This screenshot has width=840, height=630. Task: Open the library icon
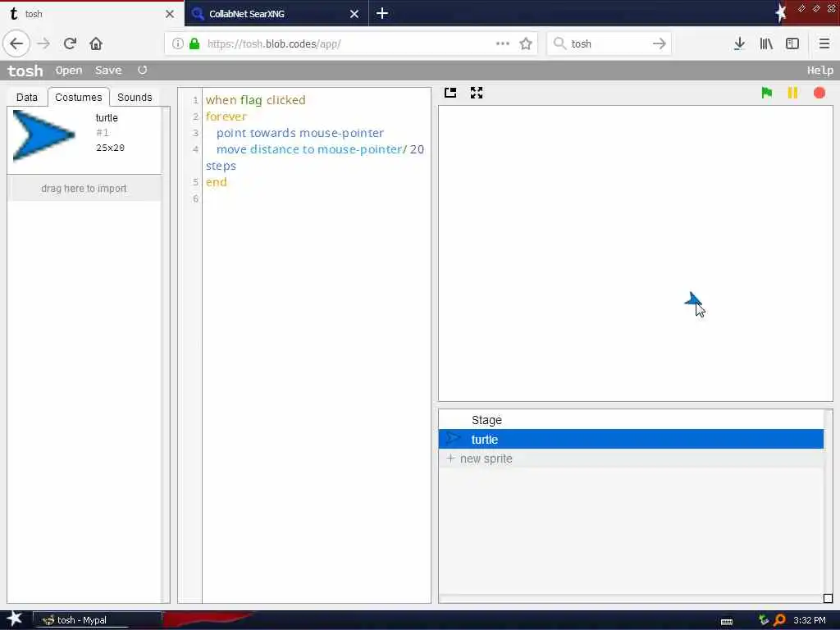click(766, 43)
